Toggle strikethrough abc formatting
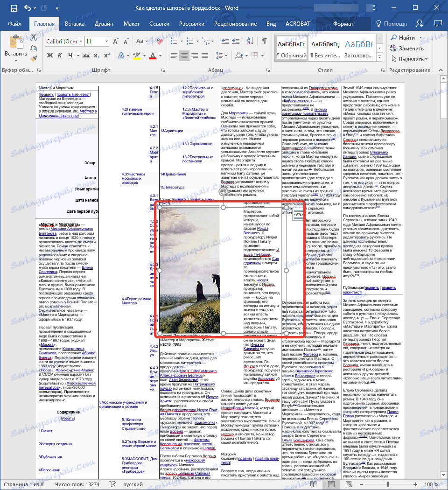The width and height of the screenshot is (448, 490). [x=86, y=56]
